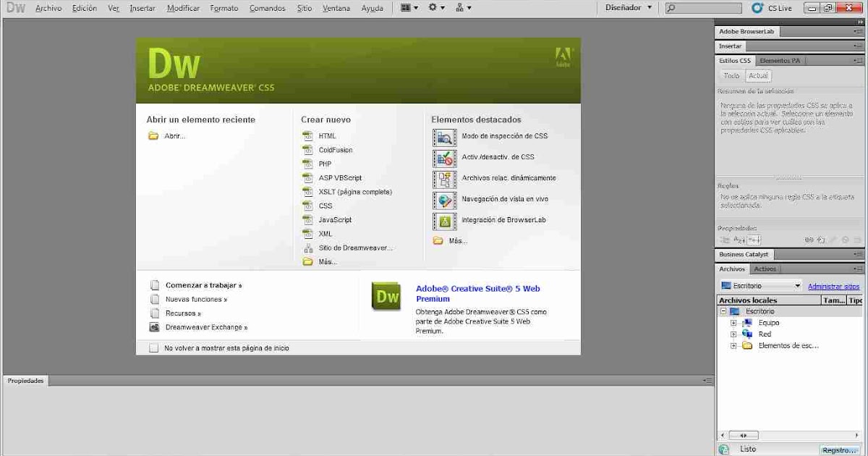Open the Escritorio site combo box
This screenshot has height=456, width=868.
pos(761,286)
